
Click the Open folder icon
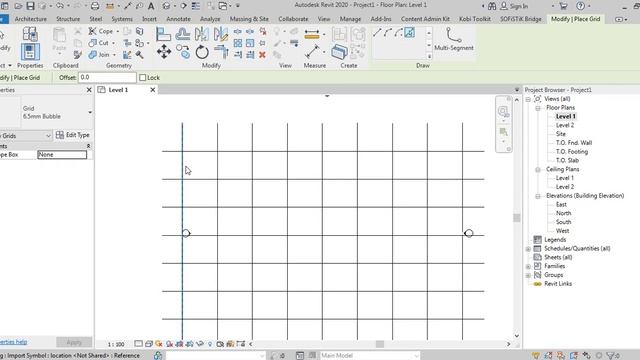coord(18,6)
